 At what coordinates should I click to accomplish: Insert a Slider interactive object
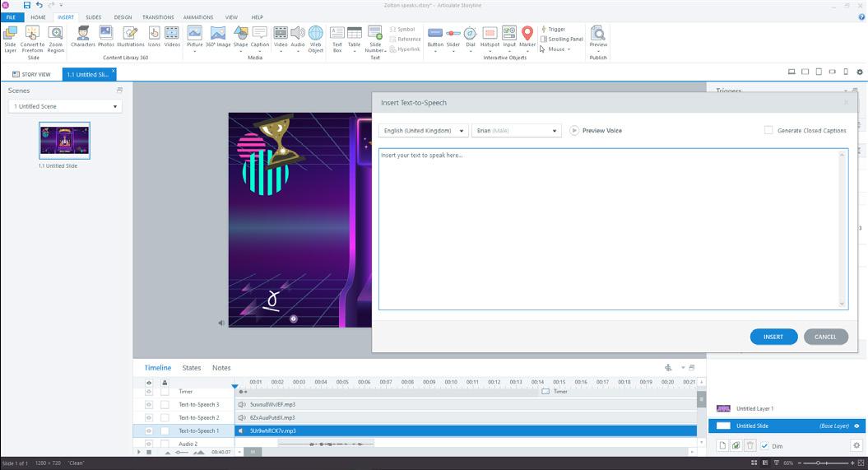[x=453, y=39]
